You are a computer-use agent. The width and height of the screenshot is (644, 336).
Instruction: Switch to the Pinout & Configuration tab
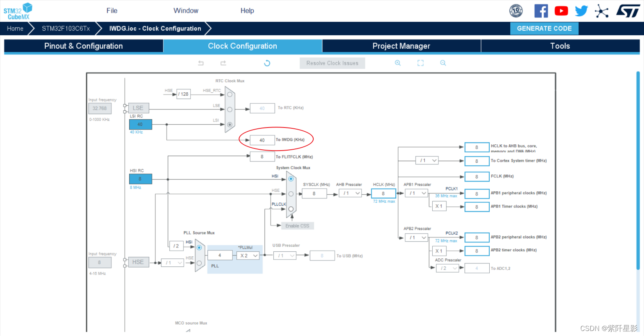tap(83, 46)
